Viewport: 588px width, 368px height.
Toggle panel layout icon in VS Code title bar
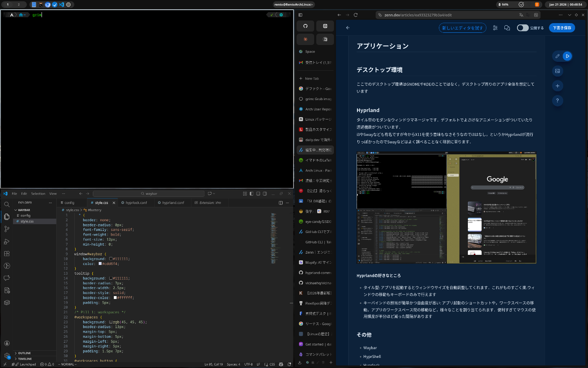point(258,193)
